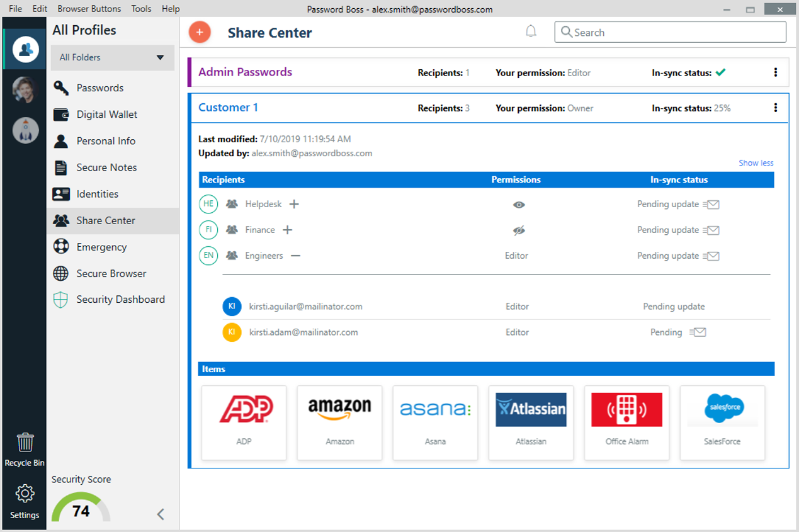The image size is (799, 532).
Task: Toggle Finance hidden-password eye permission
Action: coord(519,230)
